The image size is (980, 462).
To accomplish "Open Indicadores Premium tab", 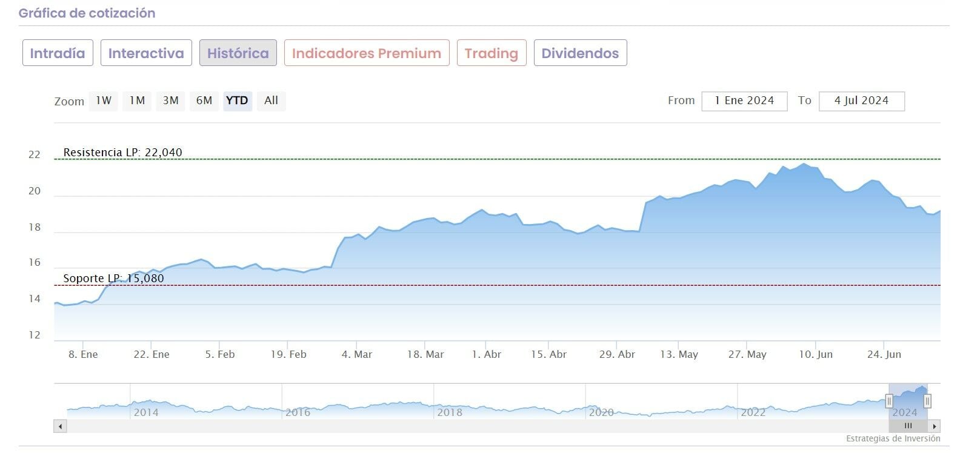I will click(x=366, y=53).
